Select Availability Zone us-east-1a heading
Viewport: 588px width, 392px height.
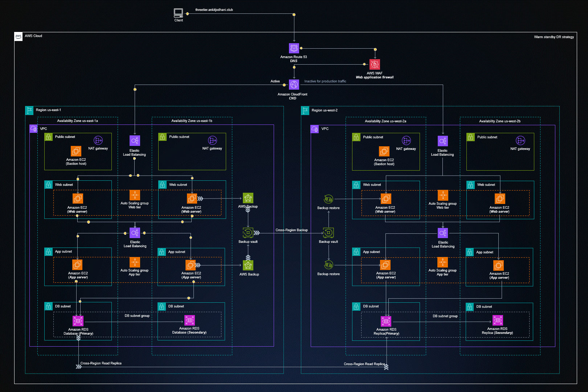tap(77, 121)
